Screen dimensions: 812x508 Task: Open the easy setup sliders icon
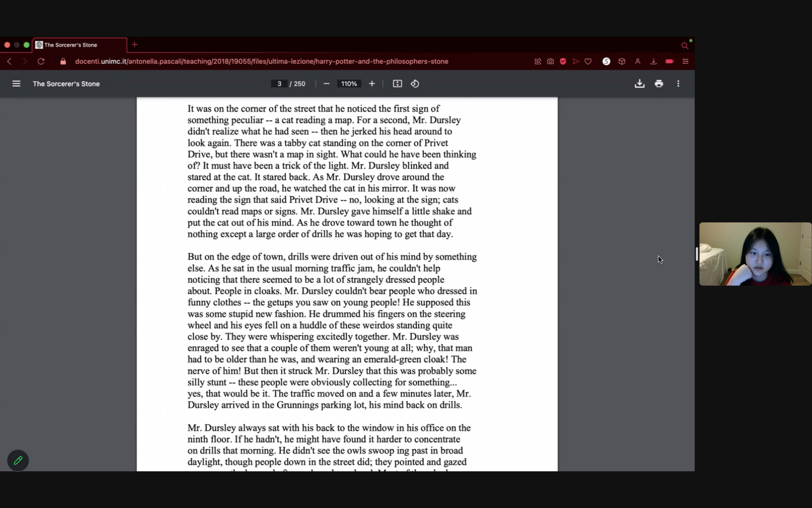[x=685, y=62]
